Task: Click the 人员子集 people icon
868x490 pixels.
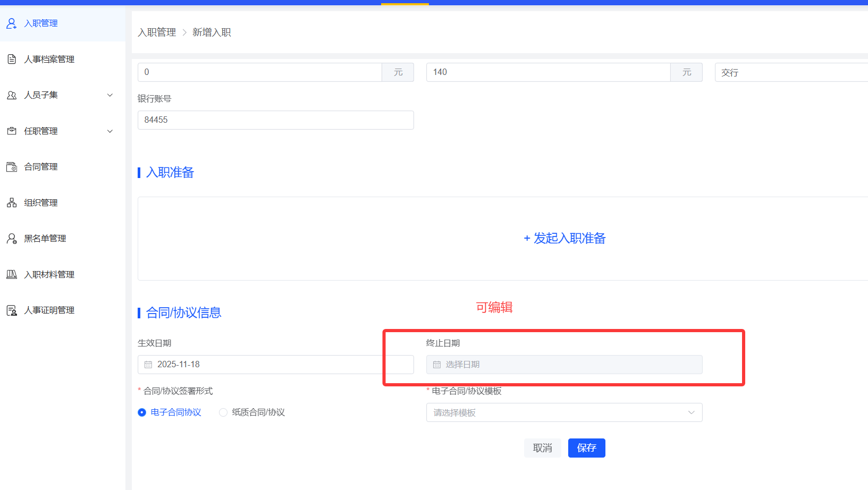Action: [x=12, y=95]
